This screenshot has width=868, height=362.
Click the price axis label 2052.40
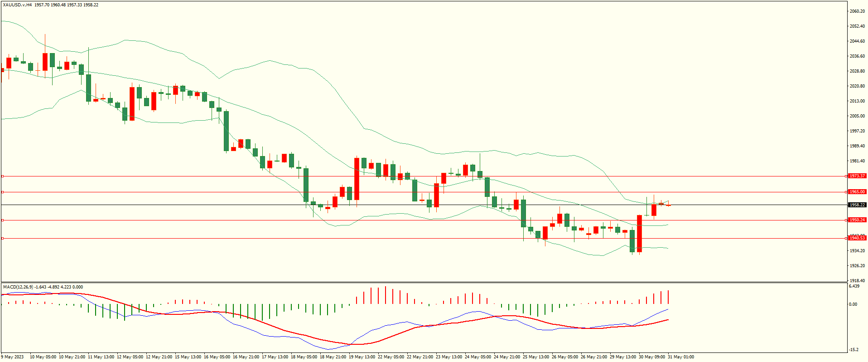click(857, 26)
